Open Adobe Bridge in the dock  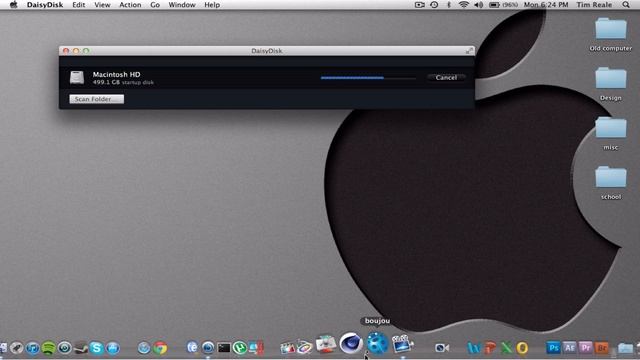[x=602, y=348]
